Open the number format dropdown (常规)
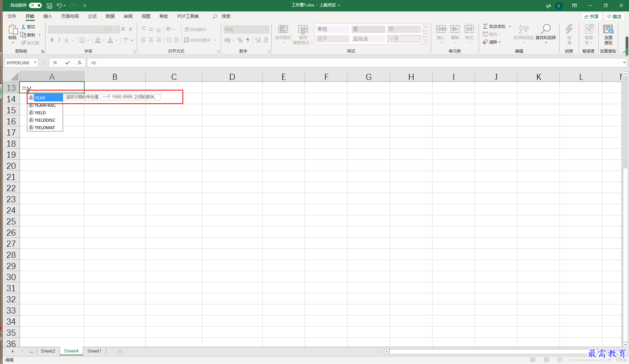Image resolution: width=629 pixels, height=364 pixels. (x=267, y=30)
